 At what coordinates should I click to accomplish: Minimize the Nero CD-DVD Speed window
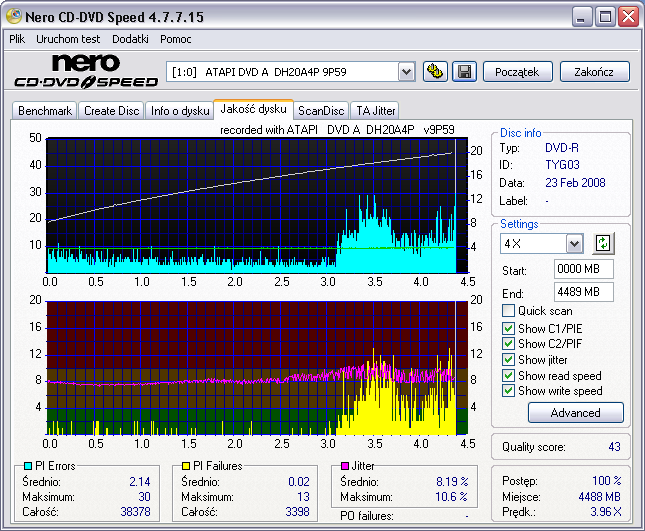pyautogui.click(x=581, y=16)
